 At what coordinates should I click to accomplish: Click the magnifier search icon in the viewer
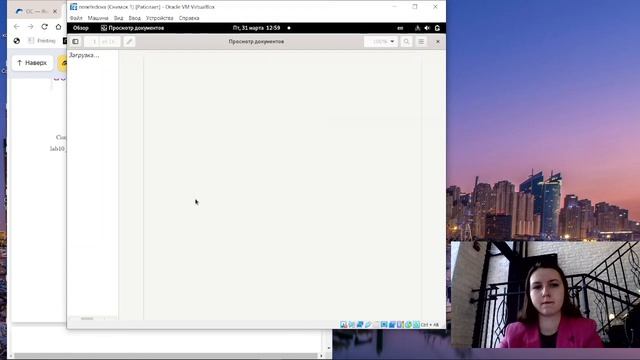coord(407,42)
